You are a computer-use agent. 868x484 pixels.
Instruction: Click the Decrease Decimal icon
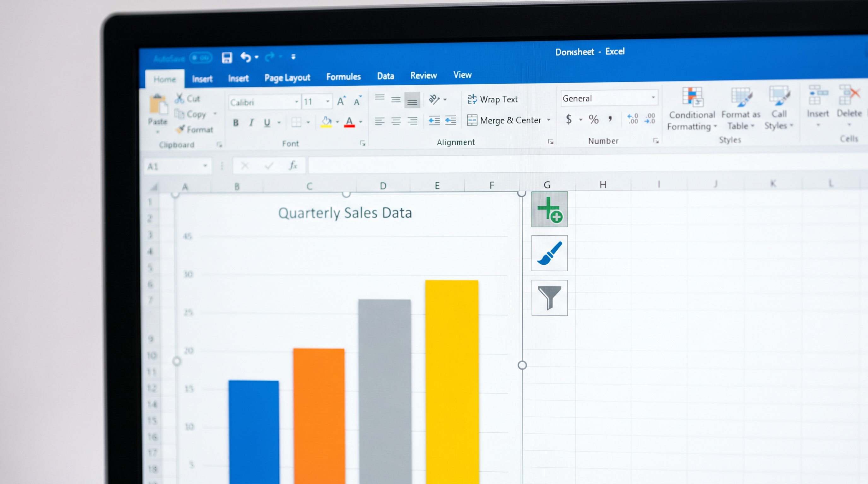[x=650, y=118]
